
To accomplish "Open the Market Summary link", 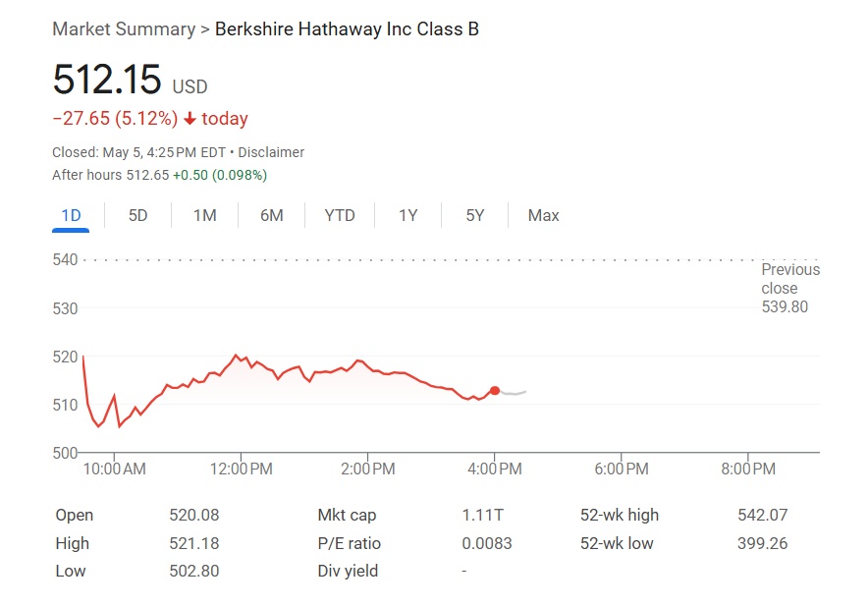I will coord(123,28).
